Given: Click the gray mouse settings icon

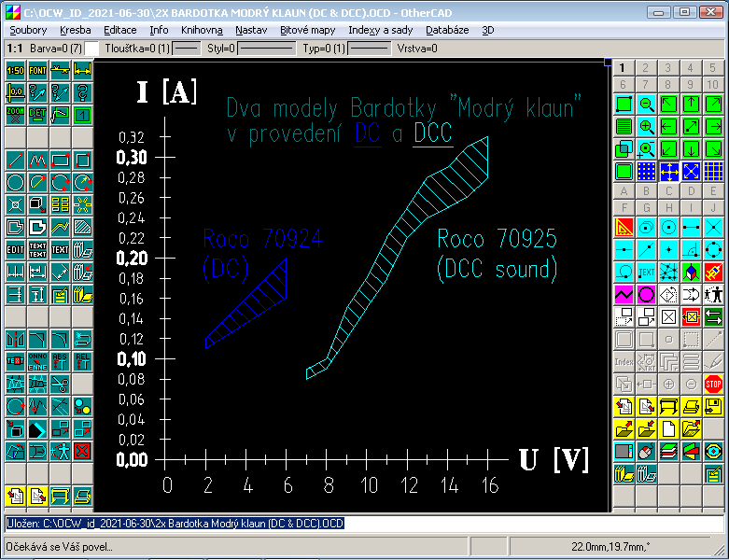Looking at the screenshot, I should tap(646, 451).
